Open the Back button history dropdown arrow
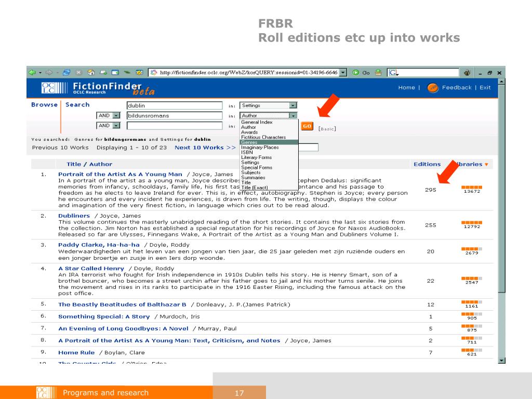 tap(40, 73)
